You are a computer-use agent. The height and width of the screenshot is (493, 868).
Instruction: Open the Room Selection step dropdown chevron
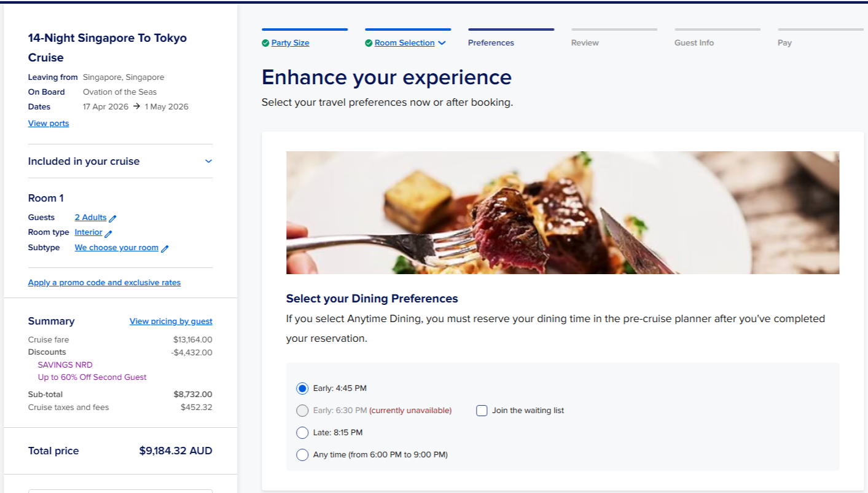pyautogui.click(x=442, y=43)
